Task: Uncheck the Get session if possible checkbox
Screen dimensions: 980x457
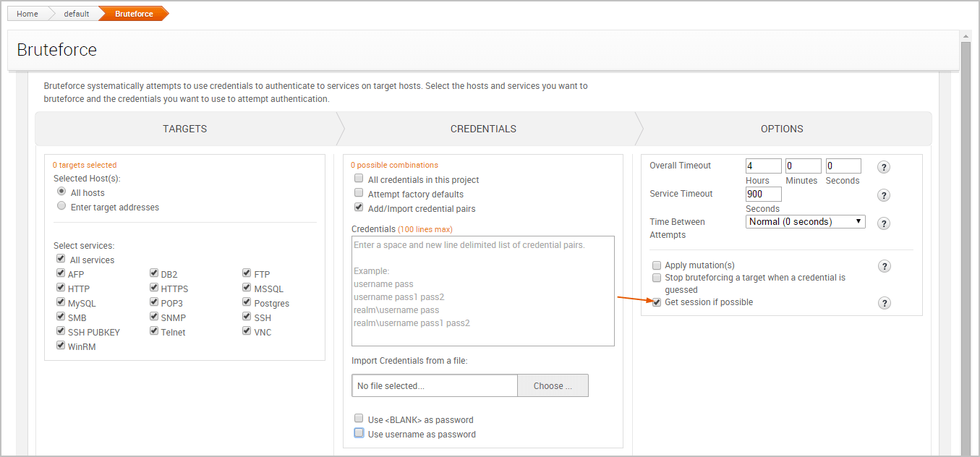Action: point(657,302)
